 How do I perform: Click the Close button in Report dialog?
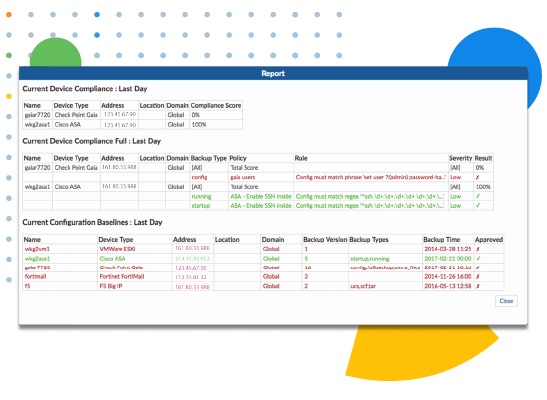pos(506,301)
